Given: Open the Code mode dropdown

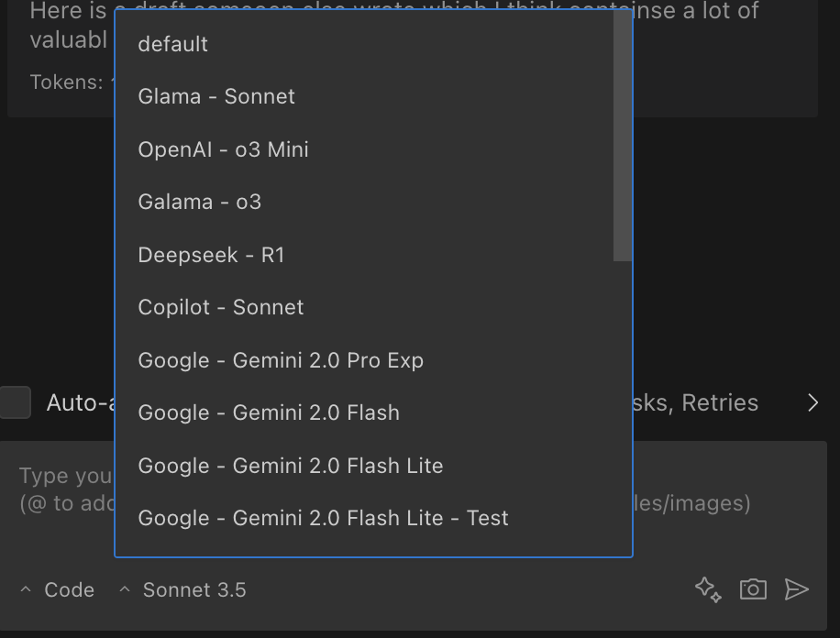Looking at the screenshot, I should click(x=57, y=589).
